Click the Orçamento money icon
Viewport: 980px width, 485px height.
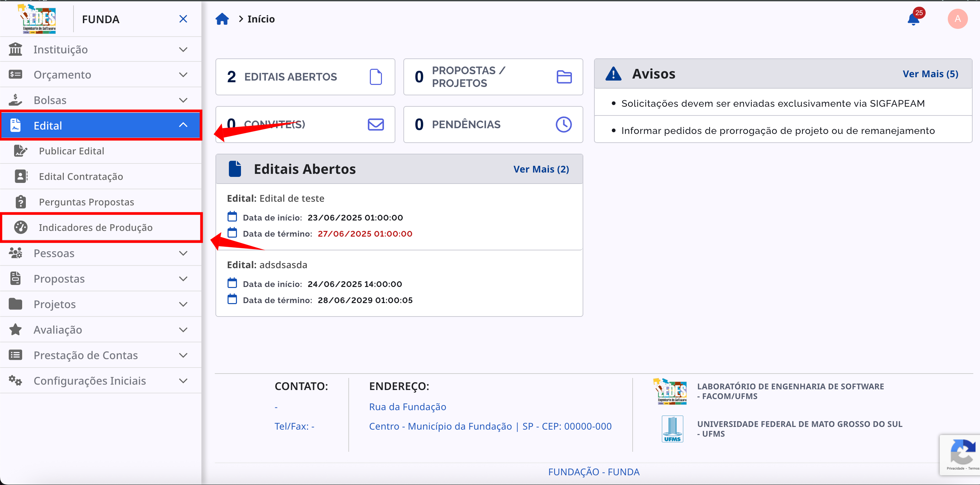tap(15, 74)
